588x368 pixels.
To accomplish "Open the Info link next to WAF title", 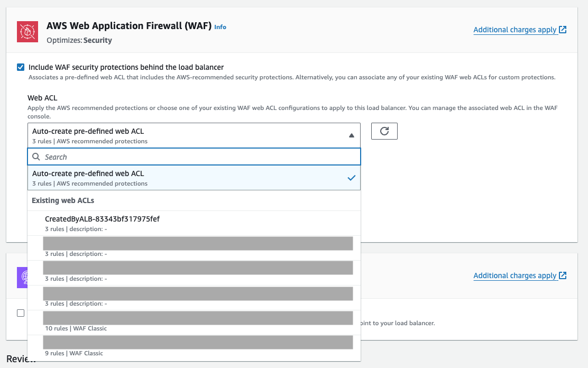I will pos(220,27).
